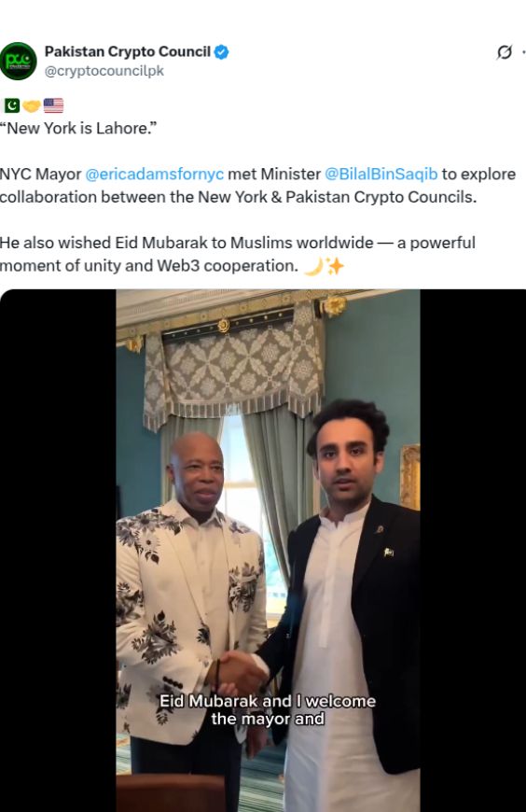Click the United States flag emoji
The width and height of the screenshot is (526, 812).
click(53, 105)
